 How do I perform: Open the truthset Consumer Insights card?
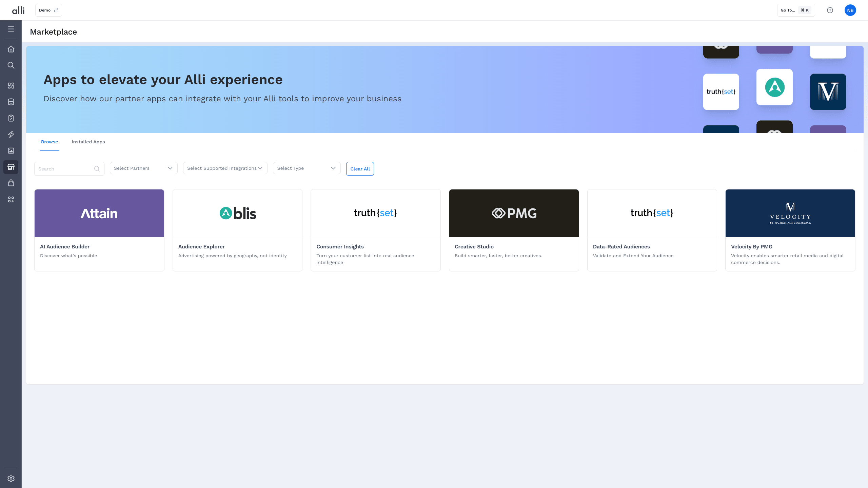(x=376, y=230)
